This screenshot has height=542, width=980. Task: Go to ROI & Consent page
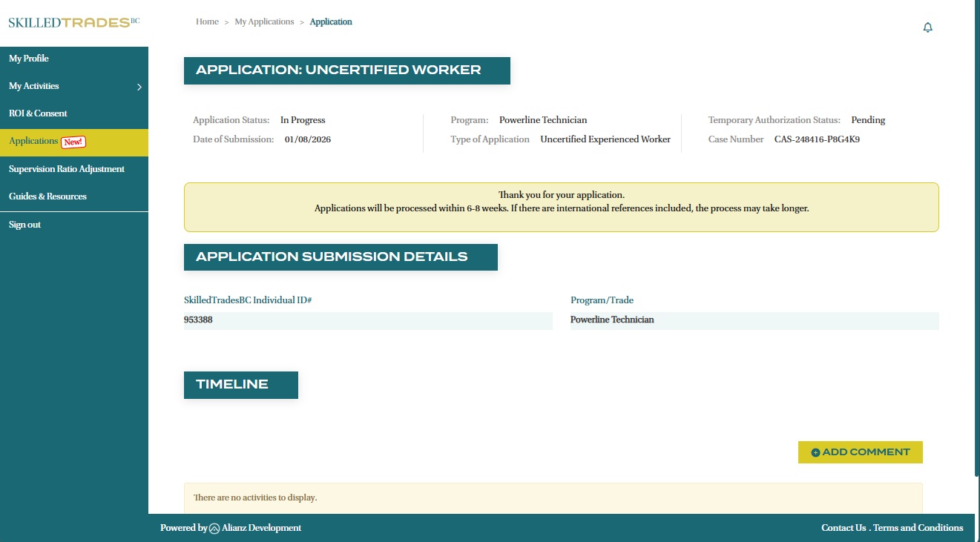click(38, 113)
